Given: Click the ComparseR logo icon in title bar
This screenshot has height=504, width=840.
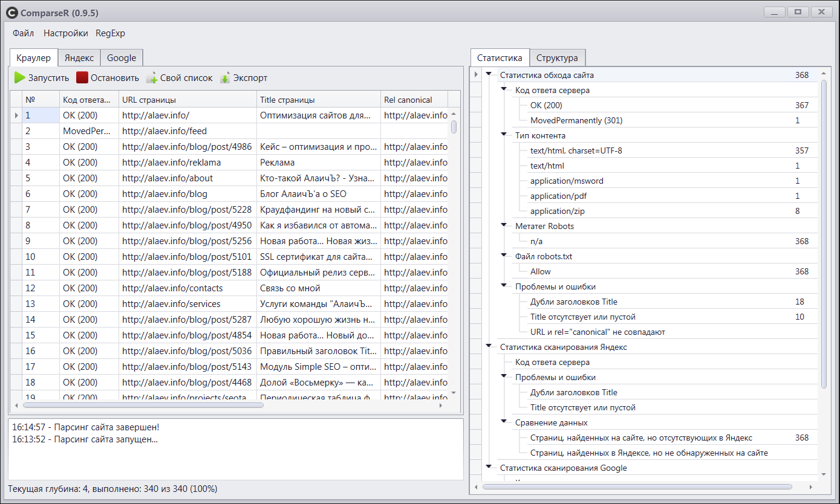Looking at the screenshot, I should (x=11, y=12).
